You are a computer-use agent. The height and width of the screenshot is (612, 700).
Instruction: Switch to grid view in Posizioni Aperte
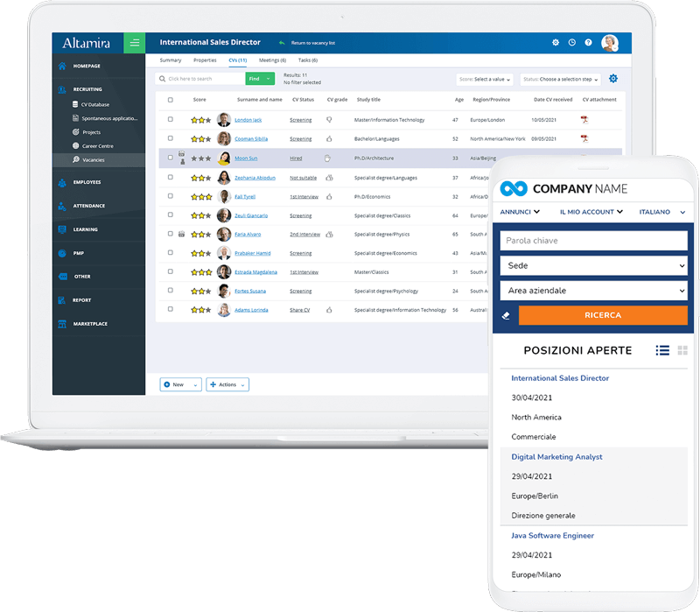click(x=682, y=350)
